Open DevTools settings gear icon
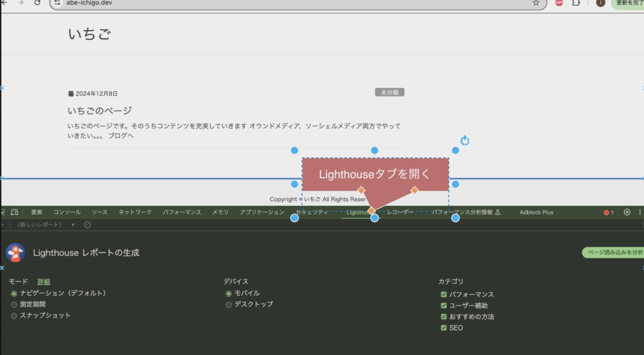Image resolution: width=644 pixels, height=355 pixels. coord(626,213)
